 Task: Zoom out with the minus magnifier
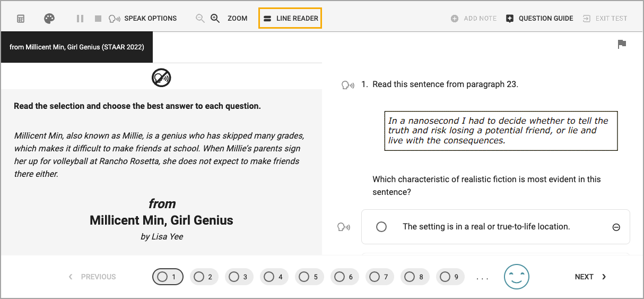click(200, 19)
